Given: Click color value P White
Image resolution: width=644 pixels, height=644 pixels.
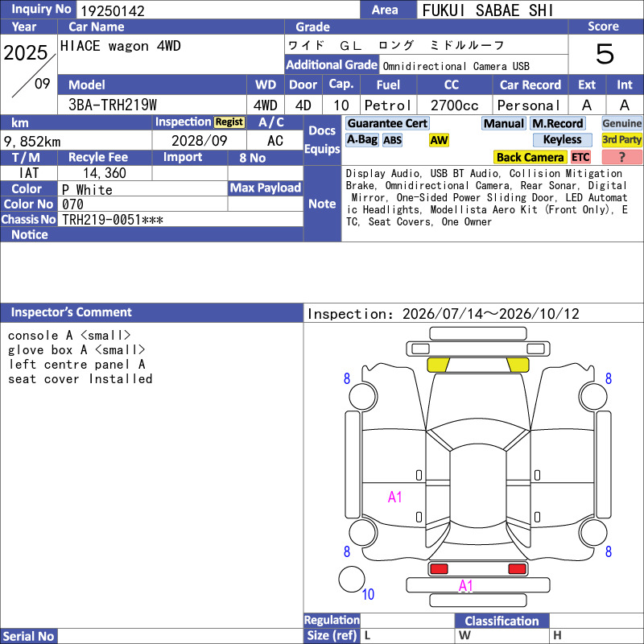Looking at the screenshot, I should 87,190.
